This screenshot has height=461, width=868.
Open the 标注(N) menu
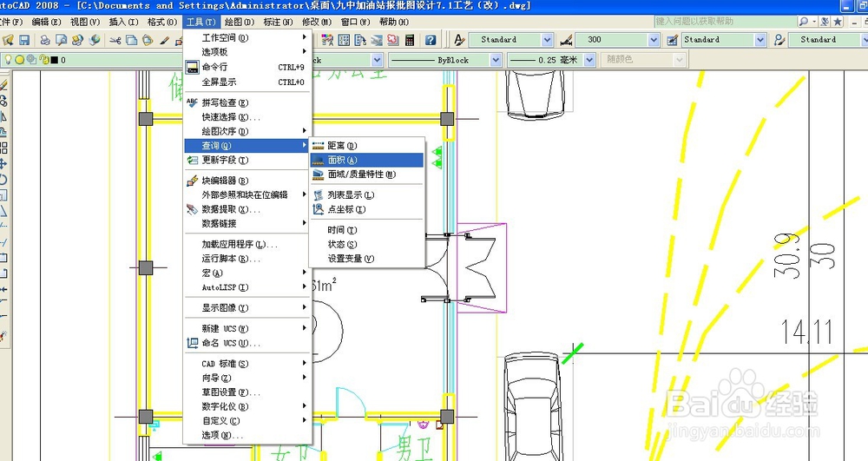tap(278, 22)
